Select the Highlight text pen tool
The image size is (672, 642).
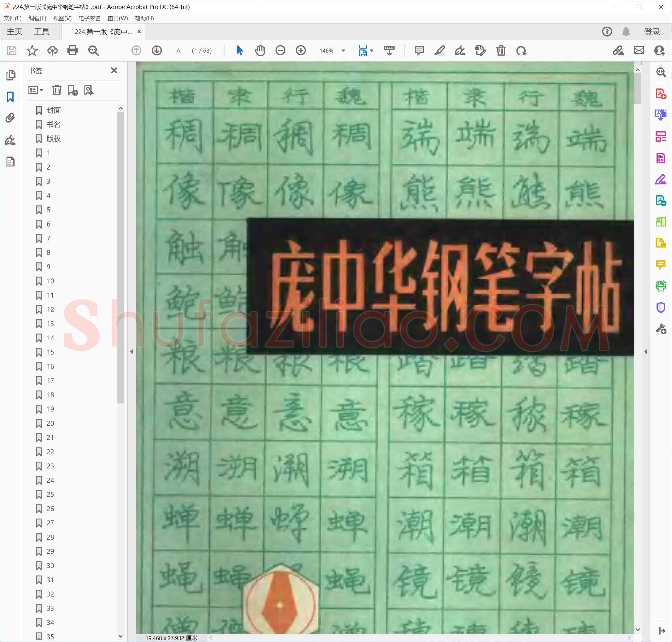(439, 51)
